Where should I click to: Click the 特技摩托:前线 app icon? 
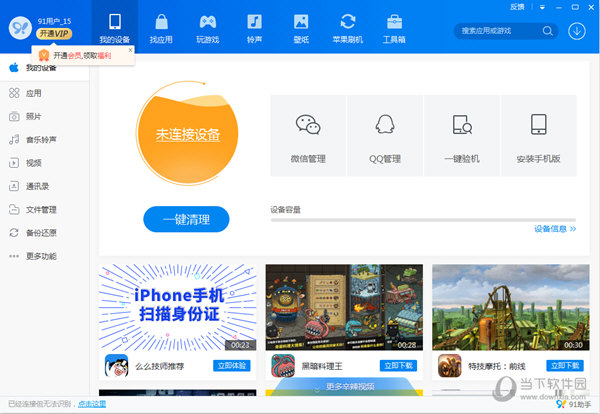point(450,366)
